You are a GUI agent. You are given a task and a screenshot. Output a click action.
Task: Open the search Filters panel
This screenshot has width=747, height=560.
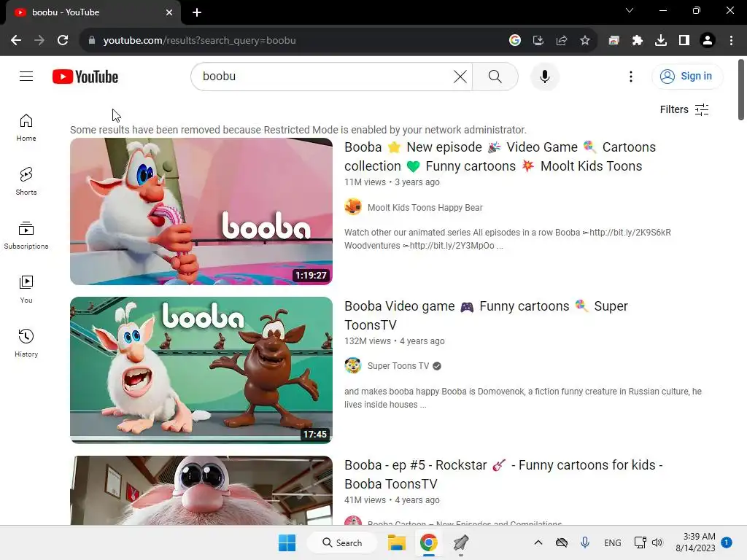(x=684, y=109)
